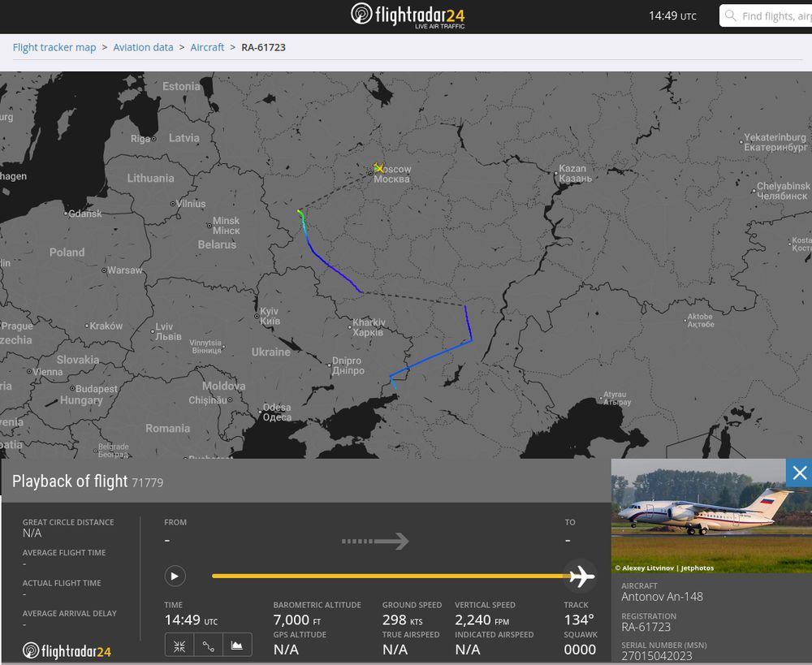Image resolution: width=812 pixels, height=665 pixels.
Task: Click the RA-61723 breadcrumb text
Action: pyautogui.click(x=264, y=47)
